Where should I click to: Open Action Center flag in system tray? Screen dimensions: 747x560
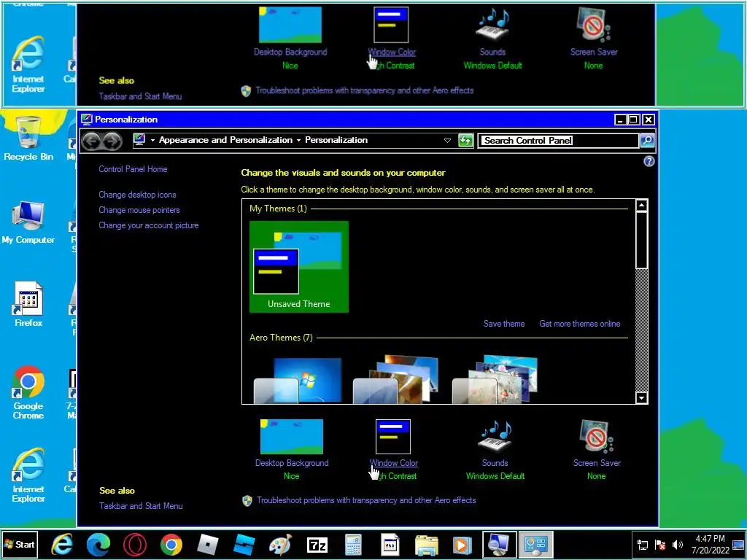[660, 545]
